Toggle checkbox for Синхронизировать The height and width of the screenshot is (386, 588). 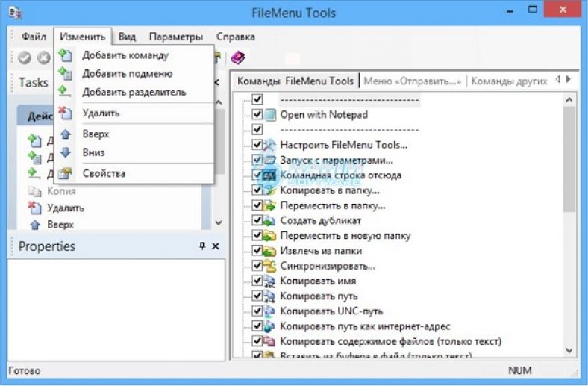[257, 265]
